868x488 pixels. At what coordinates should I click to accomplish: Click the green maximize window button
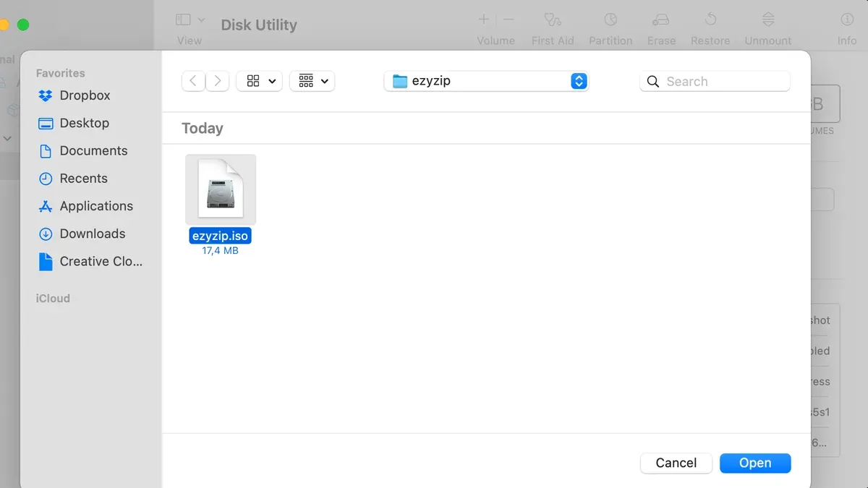(x=23, y=25)
